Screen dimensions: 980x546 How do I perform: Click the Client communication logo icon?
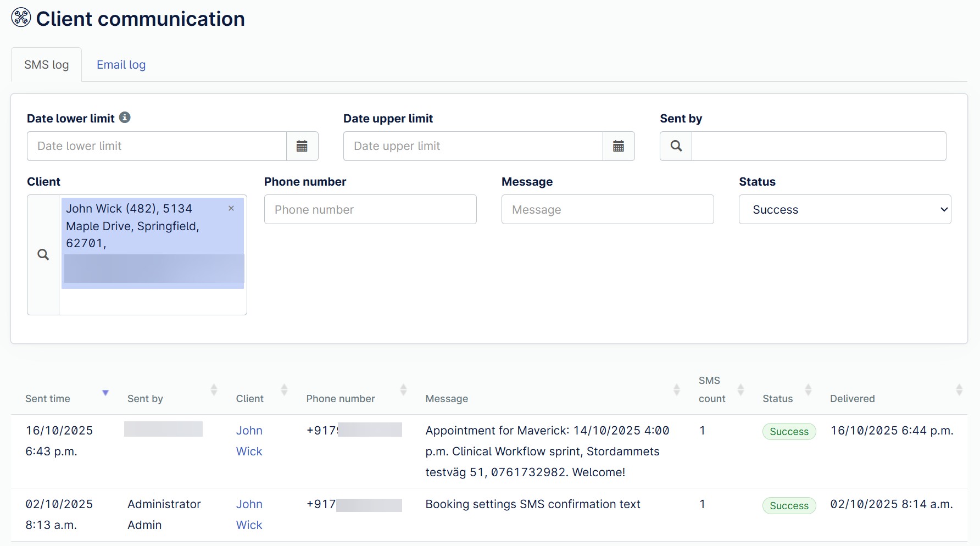click(x=21, y=18)
